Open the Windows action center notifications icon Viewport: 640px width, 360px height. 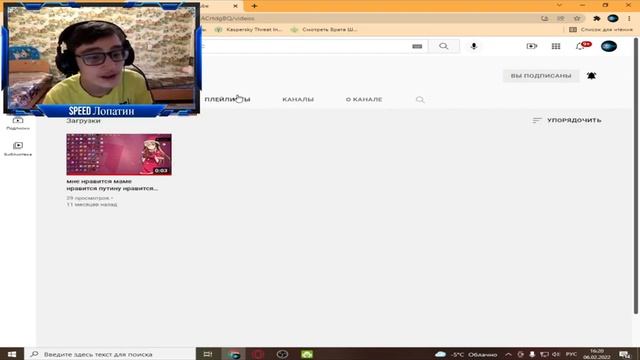tap(624, 354)
